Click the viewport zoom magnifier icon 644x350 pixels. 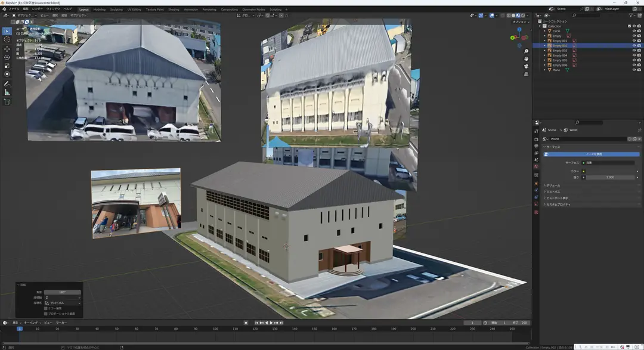pos(526,51)
